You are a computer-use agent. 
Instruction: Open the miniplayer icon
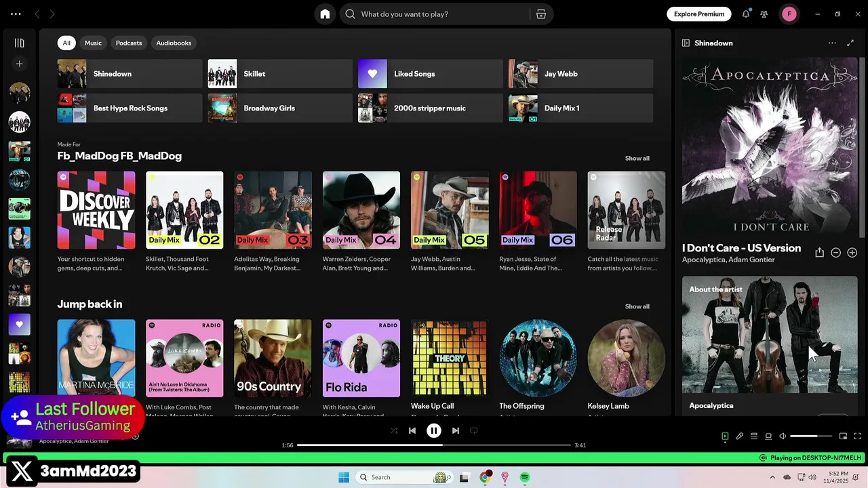(843, 436)
